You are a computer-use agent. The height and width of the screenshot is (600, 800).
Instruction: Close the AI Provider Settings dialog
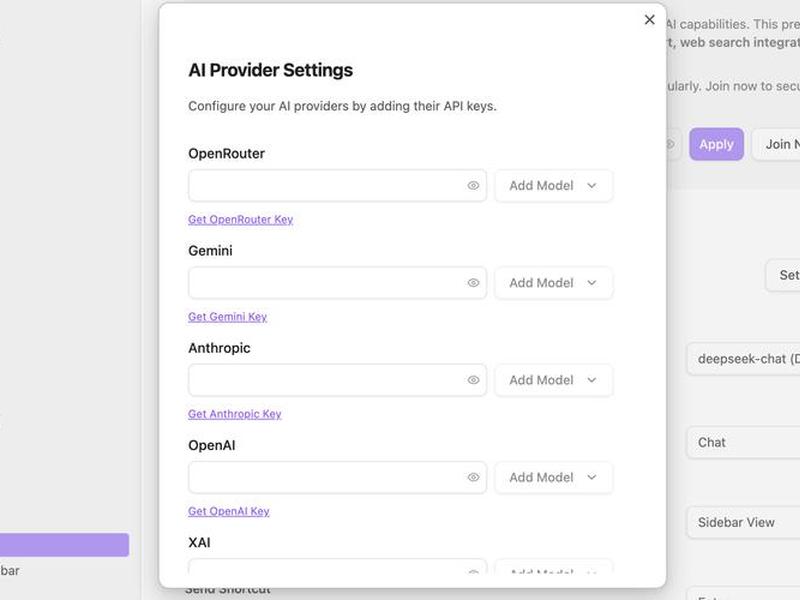649,20
